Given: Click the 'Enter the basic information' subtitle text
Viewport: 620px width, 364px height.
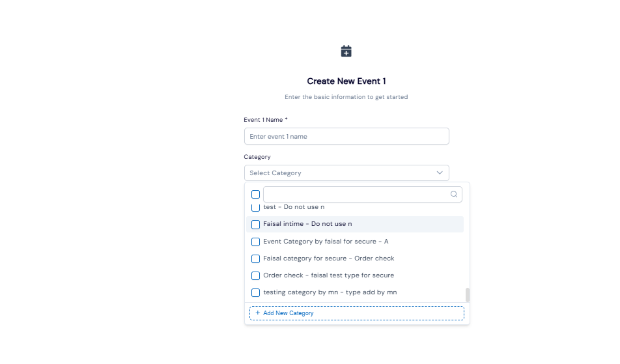Looking at the screenshot, I should coord(346,97).
